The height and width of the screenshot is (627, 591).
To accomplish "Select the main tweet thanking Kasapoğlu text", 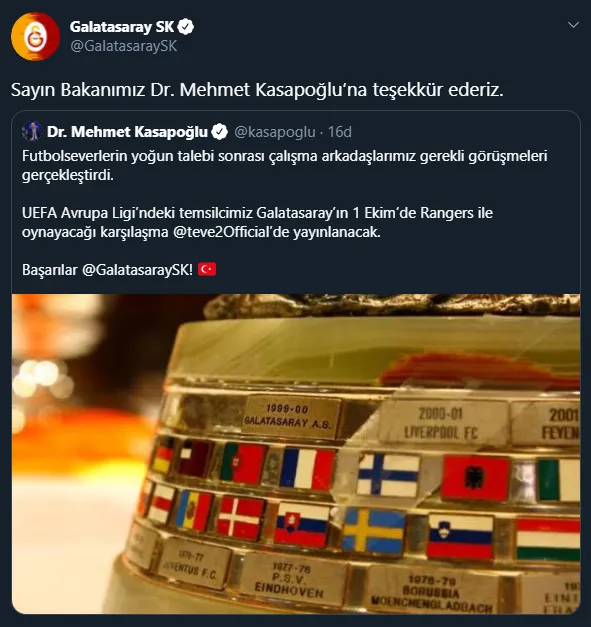I will tap(257, 90).
